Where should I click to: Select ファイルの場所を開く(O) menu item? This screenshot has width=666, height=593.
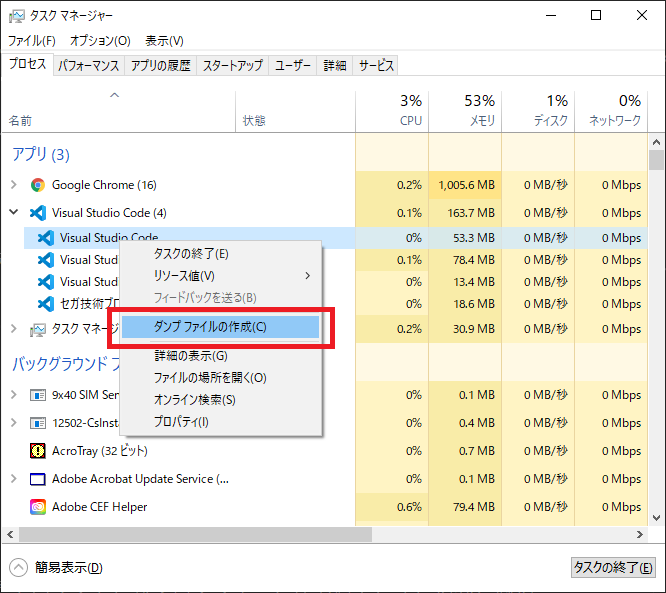tap(220, 378)
